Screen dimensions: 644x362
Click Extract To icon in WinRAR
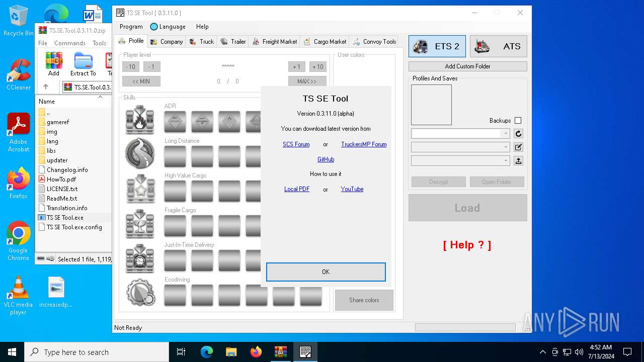83,64
